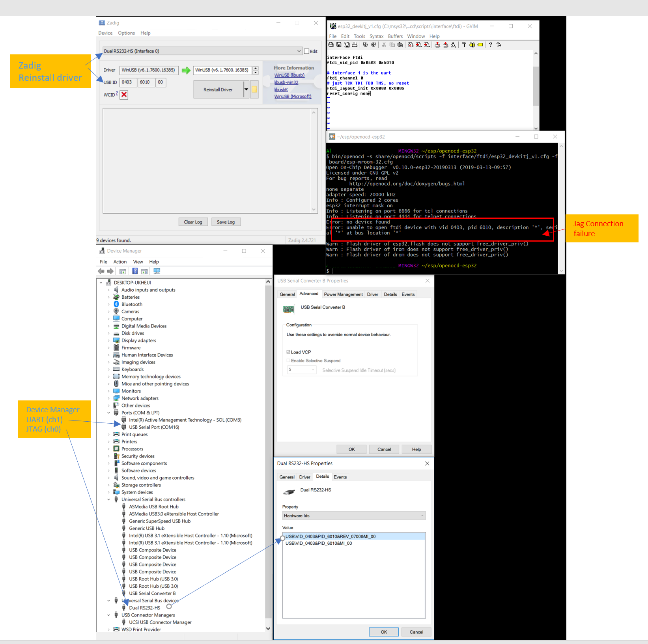Open the arrow beside Reinstall Driver
648x644 pixels.
246,89
